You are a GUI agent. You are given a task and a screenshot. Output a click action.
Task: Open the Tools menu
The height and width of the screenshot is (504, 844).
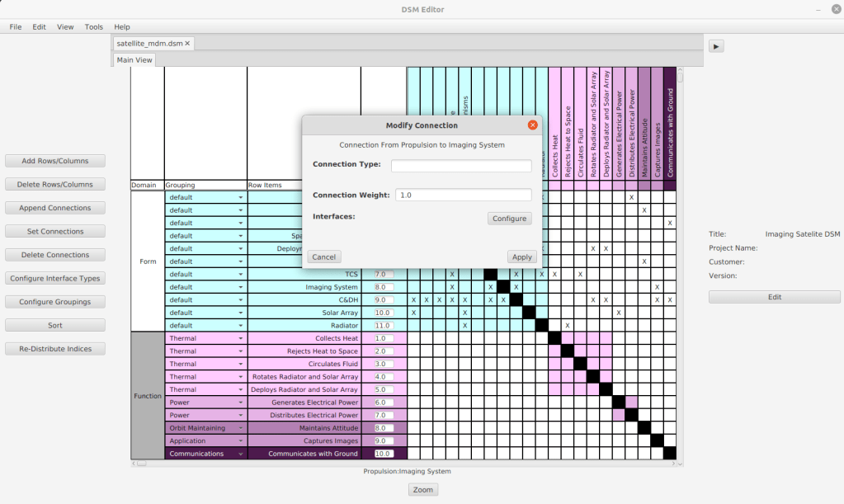94,27
